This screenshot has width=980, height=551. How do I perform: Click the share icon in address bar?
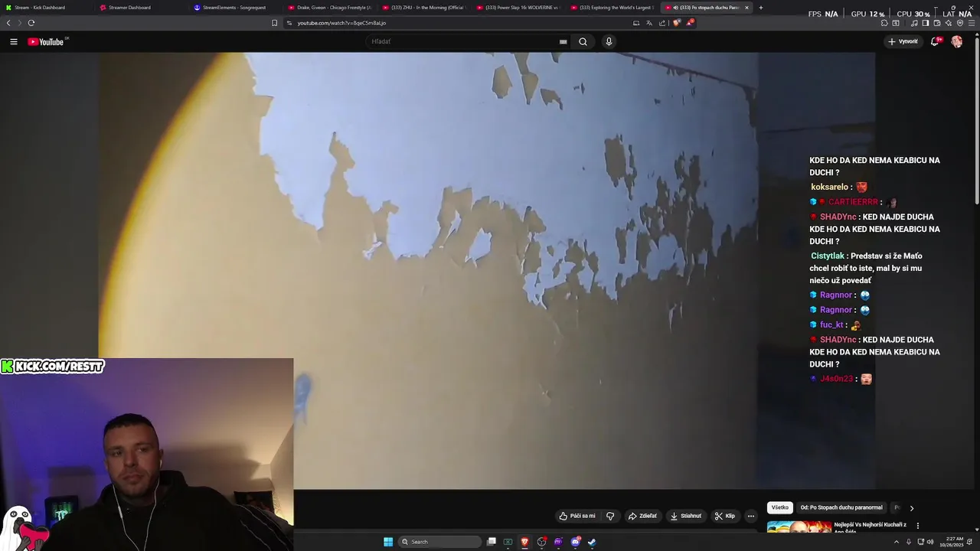[662, 23]
